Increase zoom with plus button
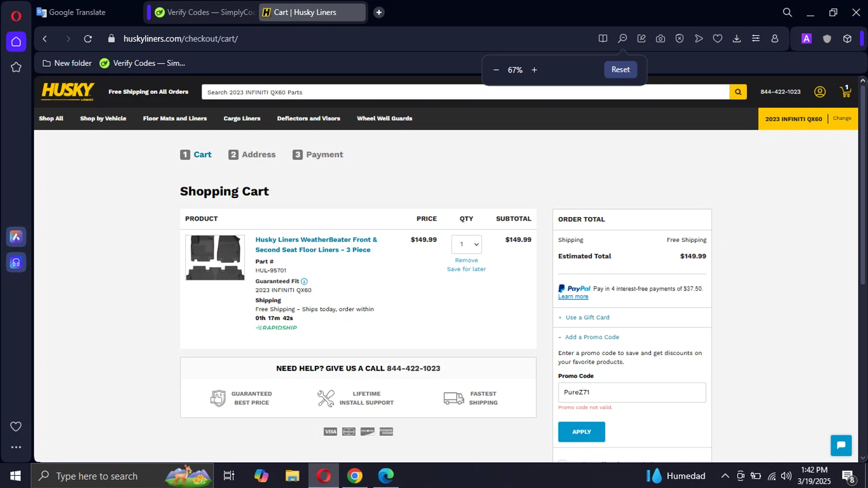The height and width of the screenshot is (488, 868). click(x=534, y=70)
